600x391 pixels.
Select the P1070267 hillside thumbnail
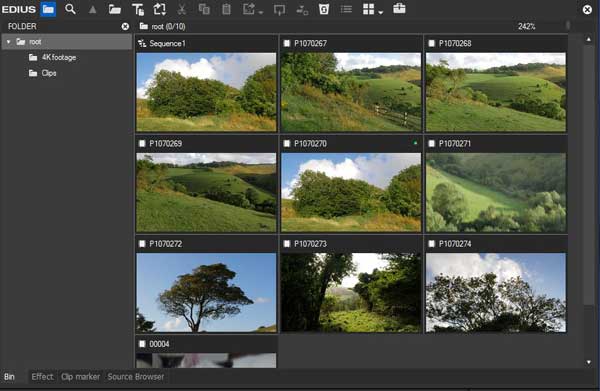click(351, 92)
